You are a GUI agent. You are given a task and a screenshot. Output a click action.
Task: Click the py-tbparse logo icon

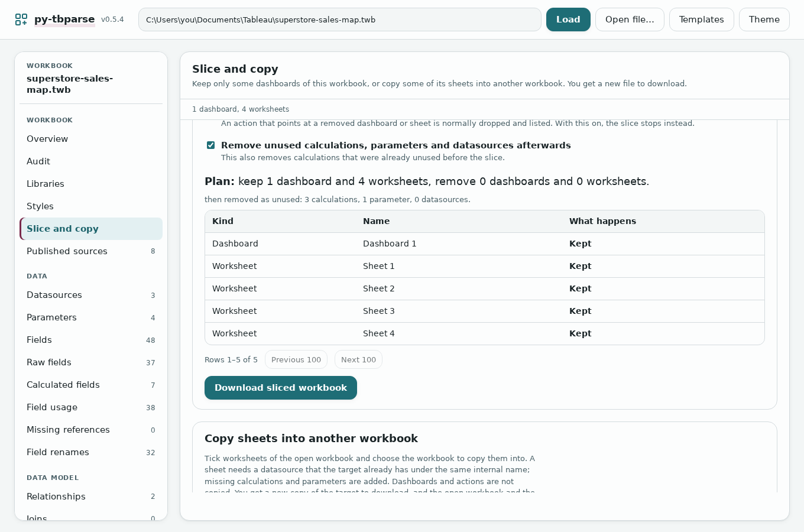pos(21,20)
